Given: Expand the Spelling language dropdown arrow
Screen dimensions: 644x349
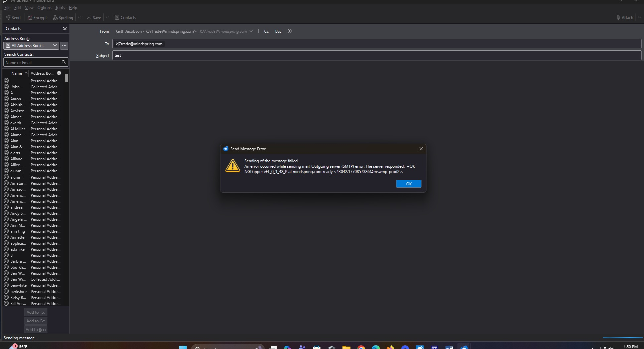Looking at the screenshot, I should tap(79, 17).
